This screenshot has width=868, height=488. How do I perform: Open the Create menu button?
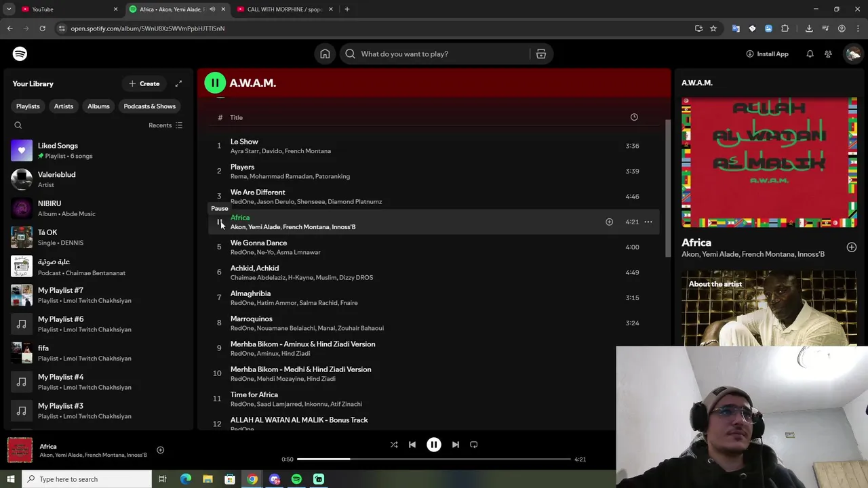coord(144,83)
